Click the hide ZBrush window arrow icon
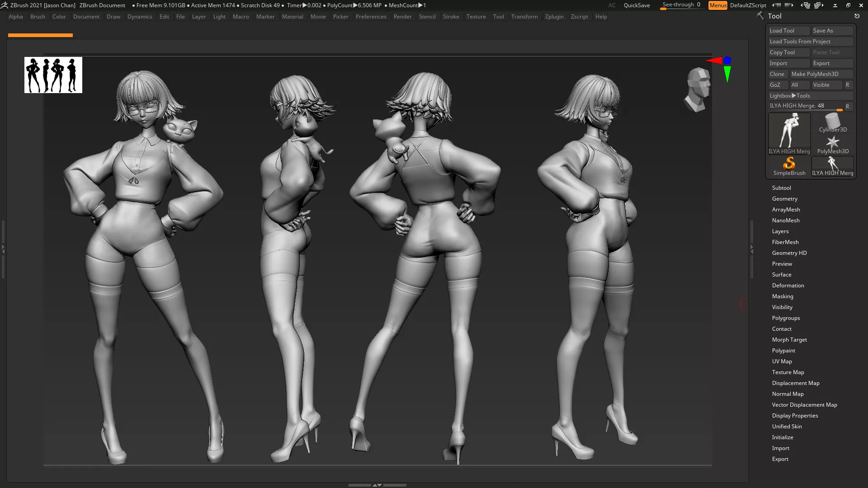868x488 pixels. coord(835,5)
